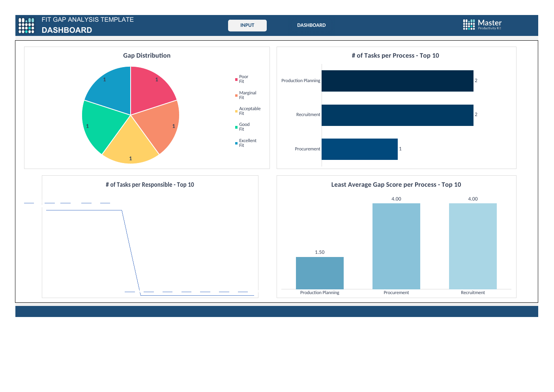Image resolution: width=554 pixels, height=392 pixels.
Task: Open the DASHBOARD navigation link
Action: coord(311,25)
